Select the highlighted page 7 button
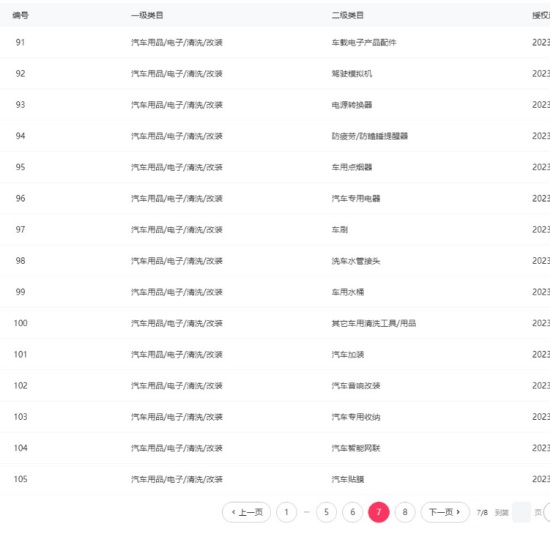 pyautogui.click(x=378, y=512)
